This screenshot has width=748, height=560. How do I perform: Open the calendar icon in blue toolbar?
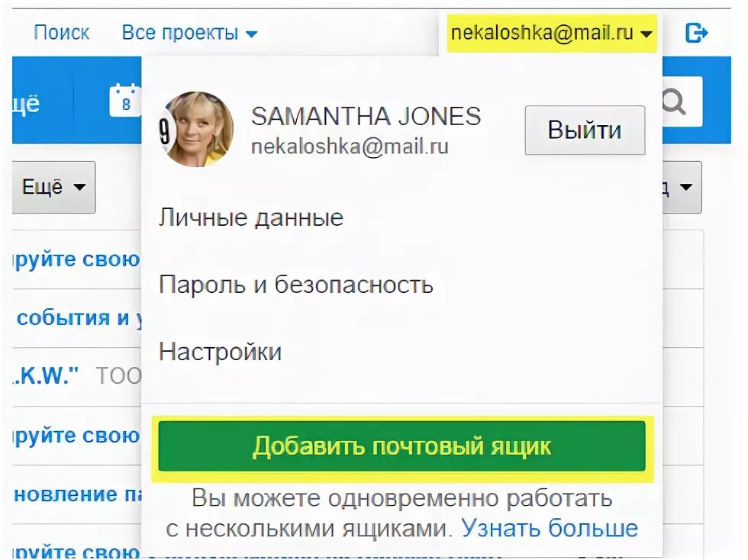[x=125, y=101]
